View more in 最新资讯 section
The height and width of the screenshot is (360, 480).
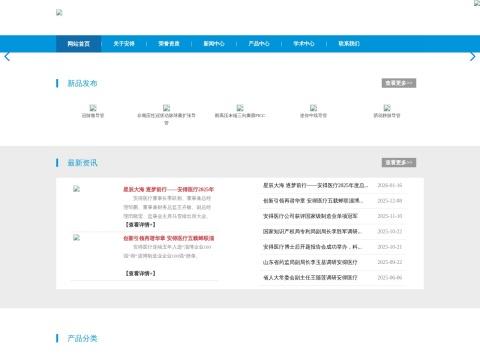tap(399, 162)
